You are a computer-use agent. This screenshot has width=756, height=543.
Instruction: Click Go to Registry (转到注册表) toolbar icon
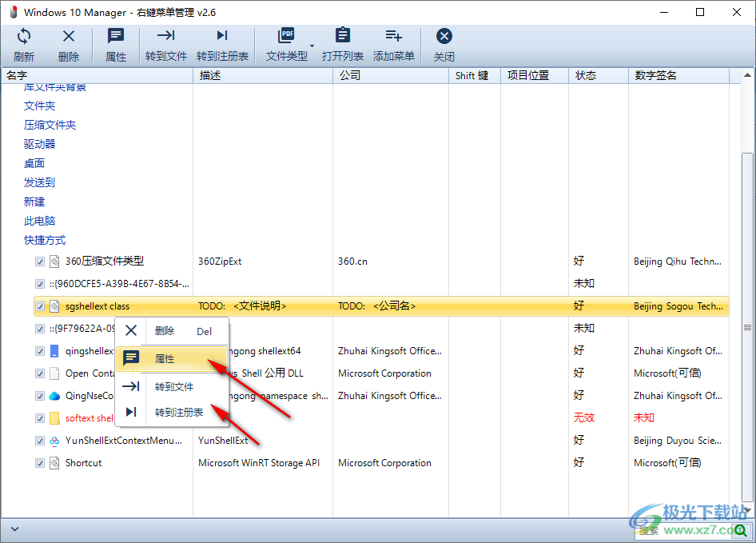pos(222,45)
